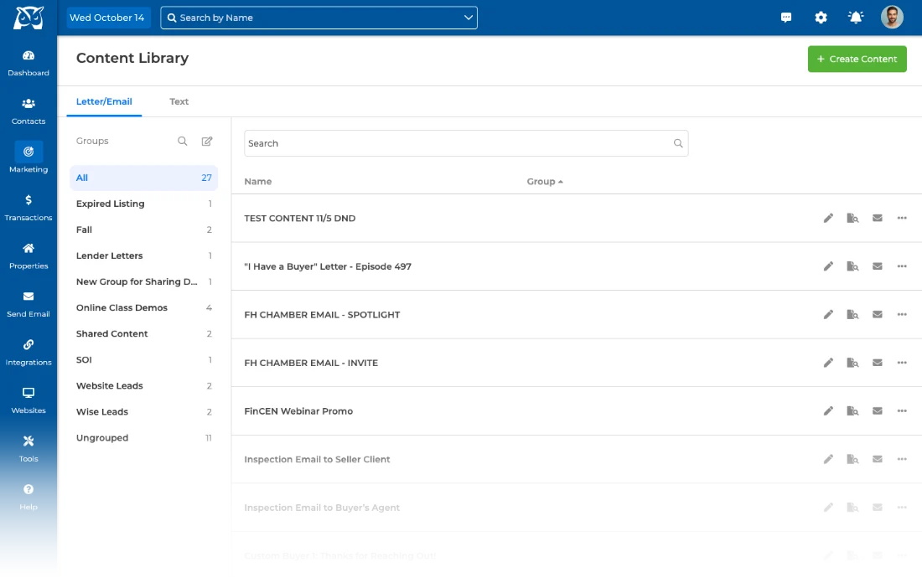Open the Integrations section
This screenshot has width=922, height=588.
pyautogui.click(x=28, y=353)
